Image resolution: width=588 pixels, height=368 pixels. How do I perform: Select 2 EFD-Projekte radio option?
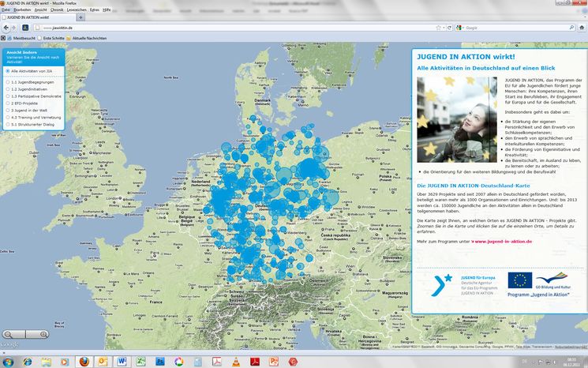8,103
